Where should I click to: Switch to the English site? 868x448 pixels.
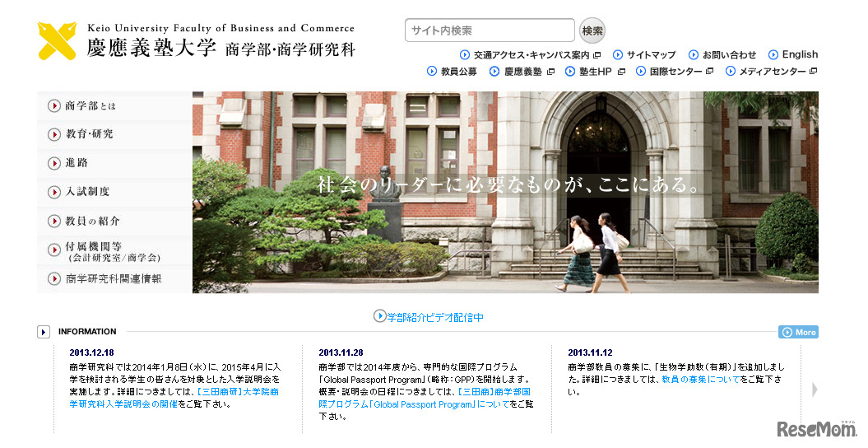click(800, 54)
